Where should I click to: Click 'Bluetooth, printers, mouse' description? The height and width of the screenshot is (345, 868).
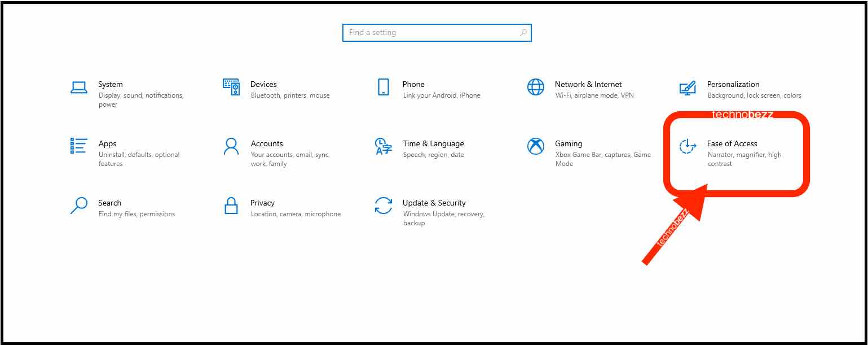point(290,95)
